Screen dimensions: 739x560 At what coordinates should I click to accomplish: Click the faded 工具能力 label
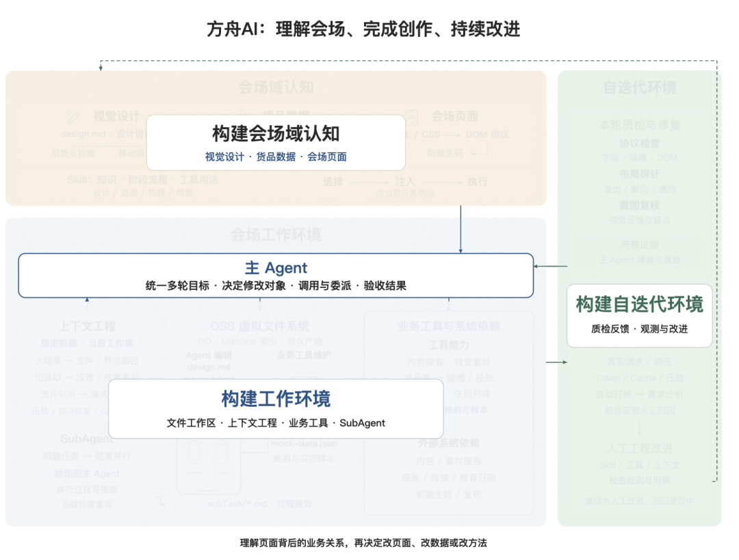(x=449, y=345)
